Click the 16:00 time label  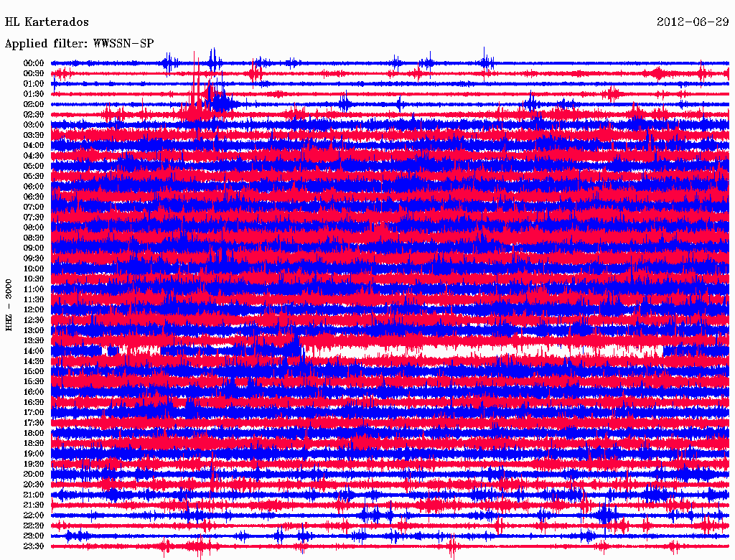(x=34, y=392)
